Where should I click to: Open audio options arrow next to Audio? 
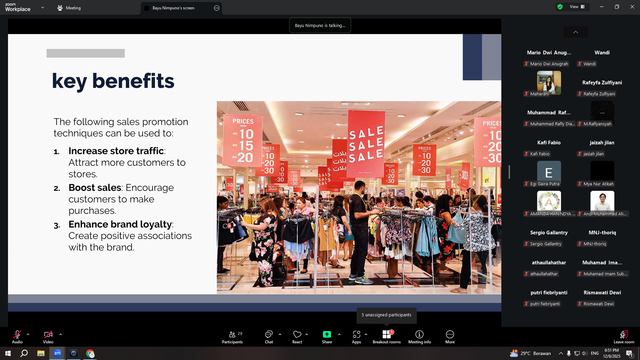pos(28,334)
